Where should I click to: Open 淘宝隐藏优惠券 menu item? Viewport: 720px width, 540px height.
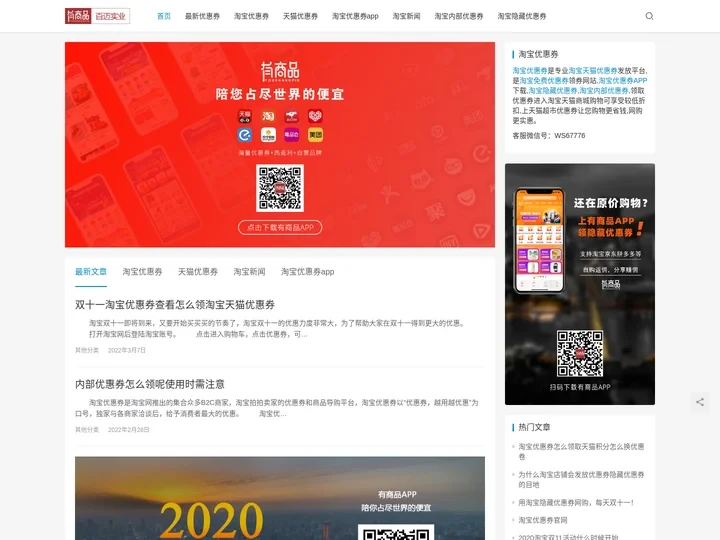point(522,16)
